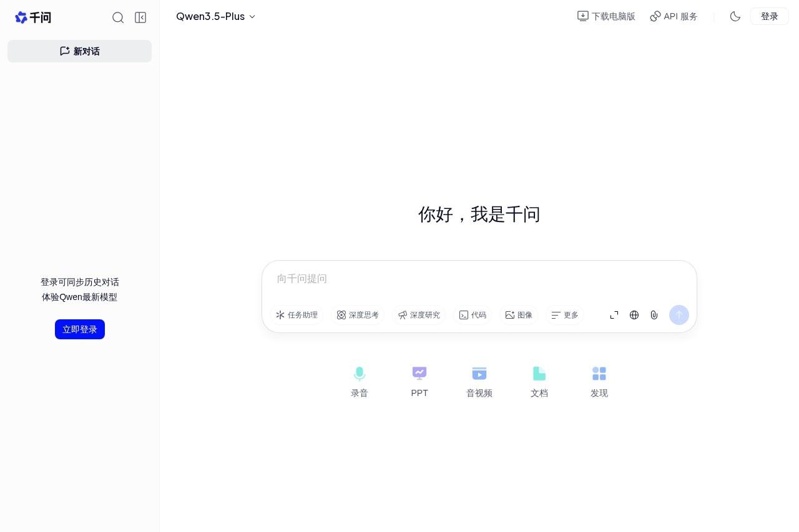Open the Qwen3.5-Plus model selector

[x=215, y=16]
